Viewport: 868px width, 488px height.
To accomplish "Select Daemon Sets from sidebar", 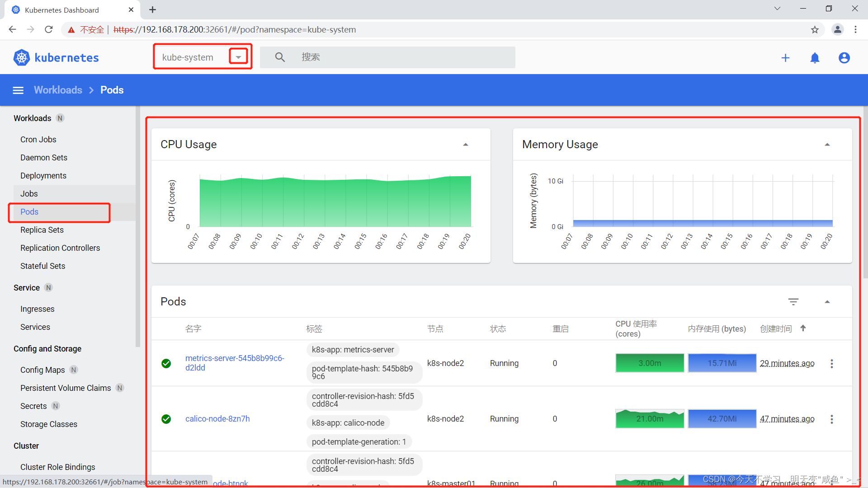I will click(x=44, y=157).
